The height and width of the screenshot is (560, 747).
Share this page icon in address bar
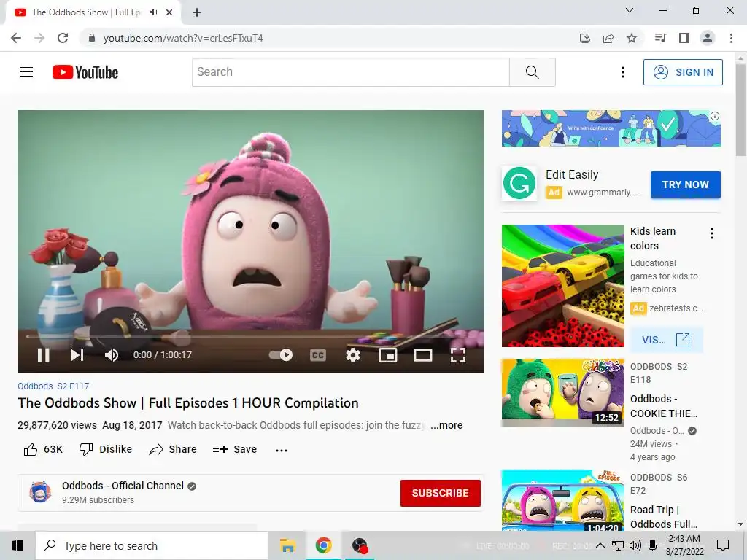[608, 38]
